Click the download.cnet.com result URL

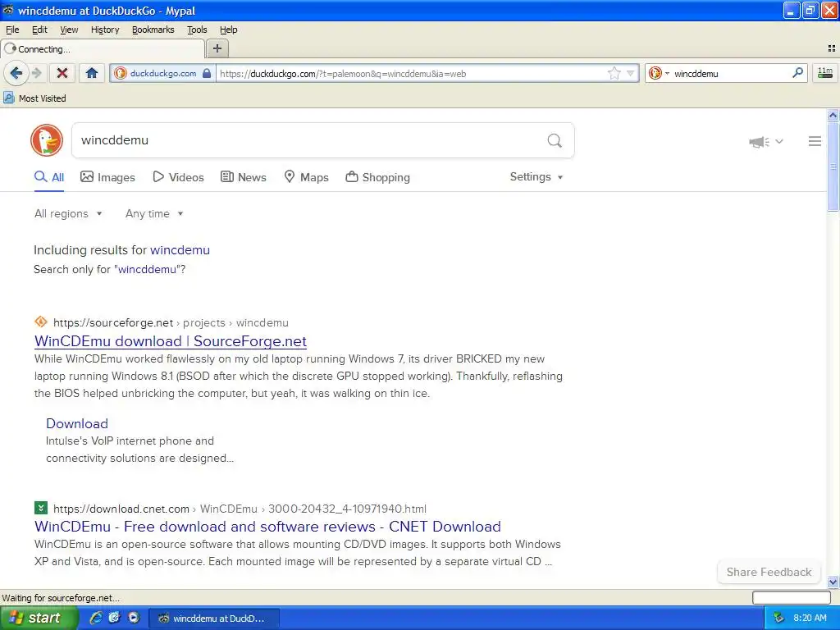[x=240, y=509]
